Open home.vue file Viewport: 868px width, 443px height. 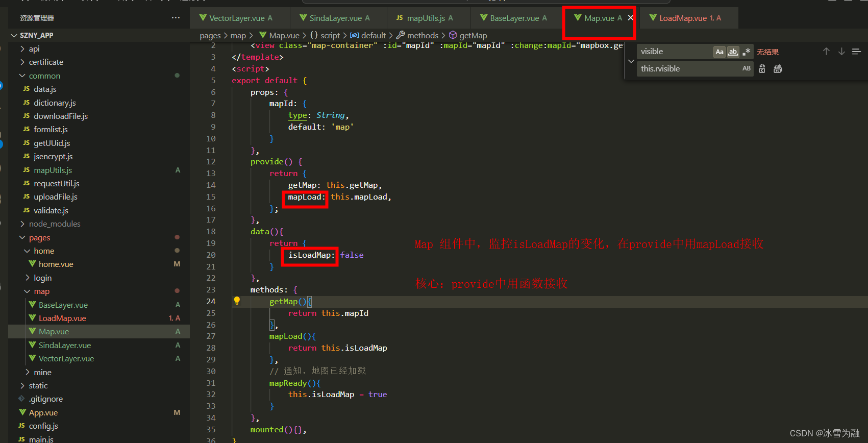point(56,264)
